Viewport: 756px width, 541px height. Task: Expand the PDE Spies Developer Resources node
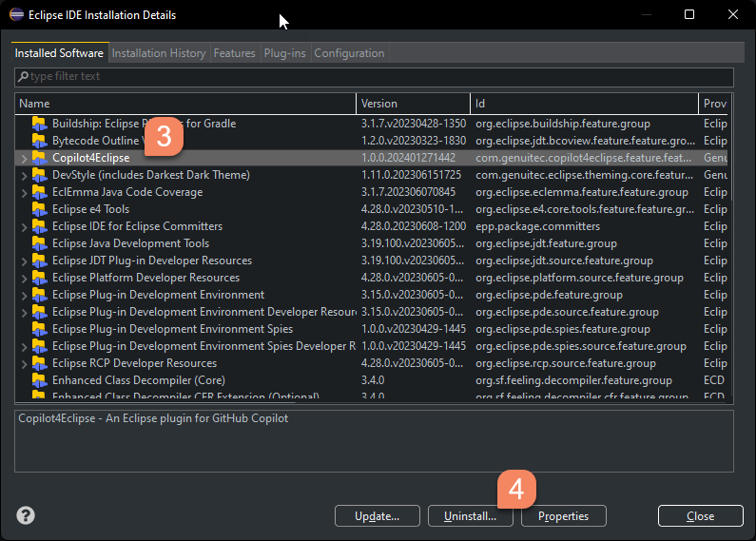click(24, 347)
